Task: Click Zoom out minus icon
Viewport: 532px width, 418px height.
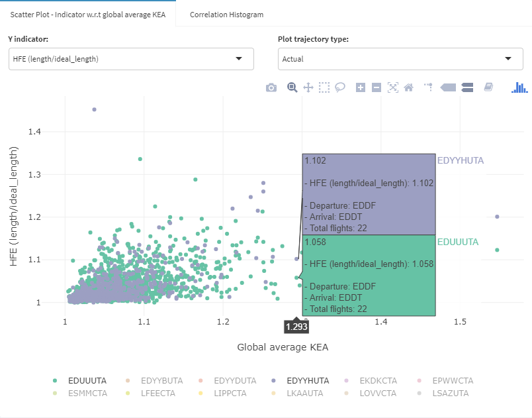Action: tap(377, 87)
